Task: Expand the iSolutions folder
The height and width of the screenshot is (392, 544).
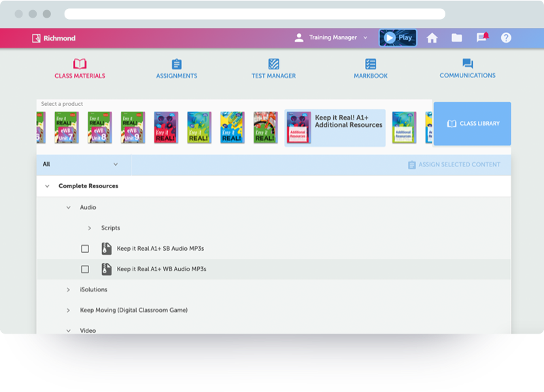Action: [69, 290]
